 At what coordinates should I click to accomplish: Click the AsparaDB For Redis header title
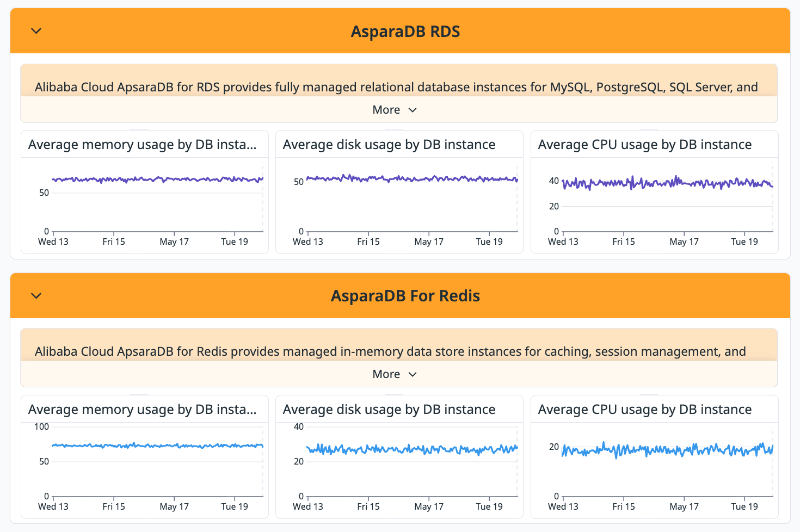405,296
